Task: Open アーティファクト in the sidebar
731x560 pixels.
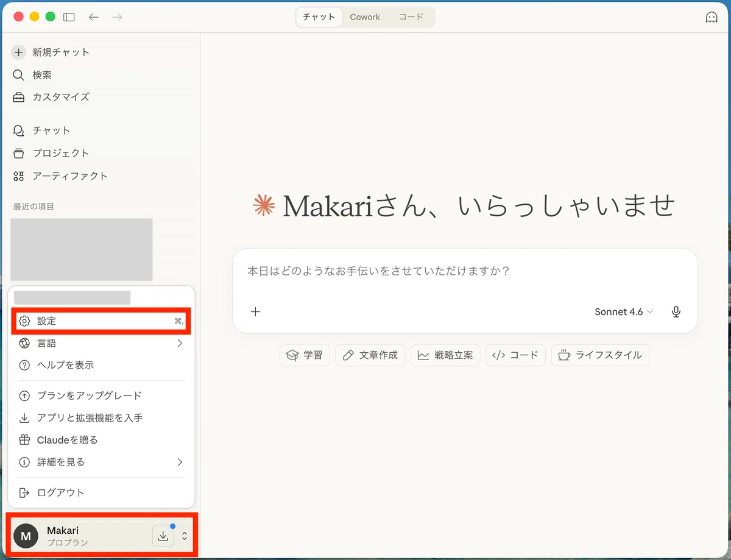Action: click(x=60, y=176)
